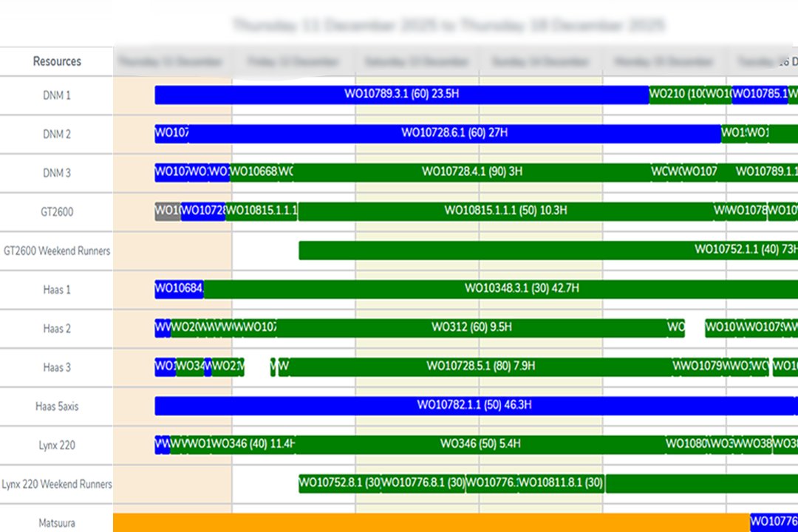Select the green WO10668 bar on DNM 3
This screenshot has width=798, height=532.
point(253,173)
